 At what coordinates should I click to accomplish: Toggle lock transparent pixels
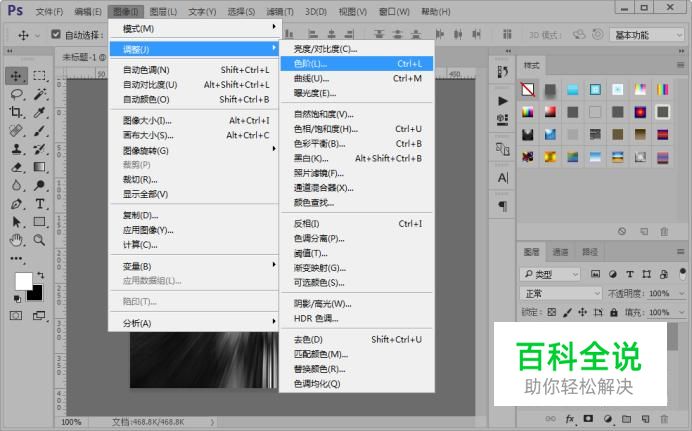(552, 312)
